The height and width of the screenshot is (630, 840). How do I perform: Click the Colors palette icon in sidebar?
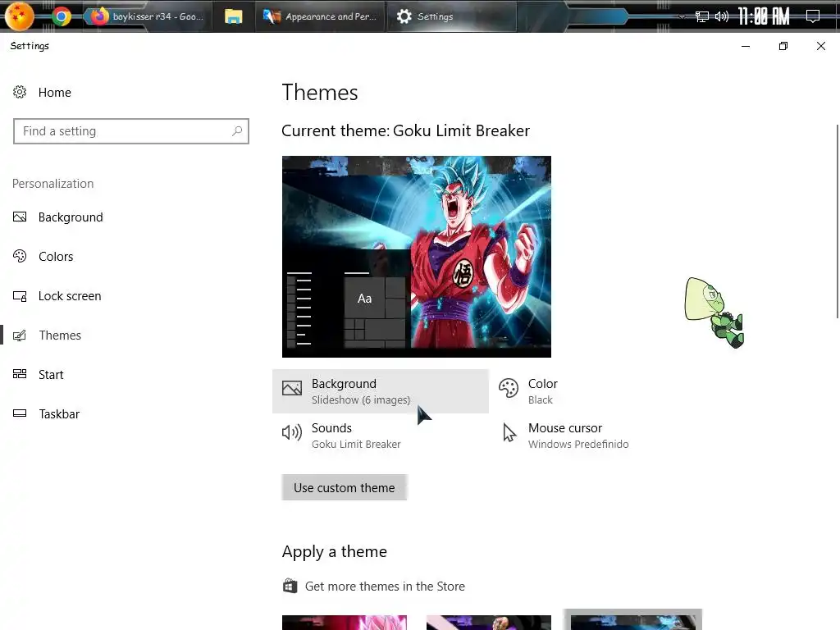click(20, 256)
